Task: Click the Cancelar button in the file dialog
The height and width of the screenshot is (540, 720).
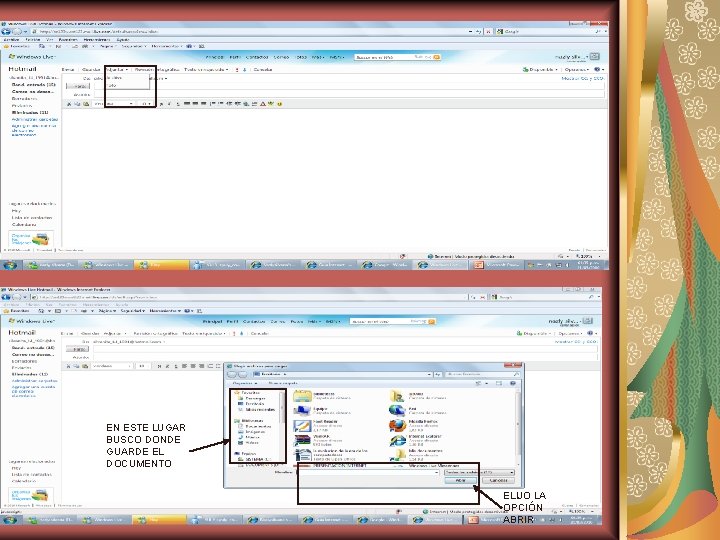Action: coord(498,481)
